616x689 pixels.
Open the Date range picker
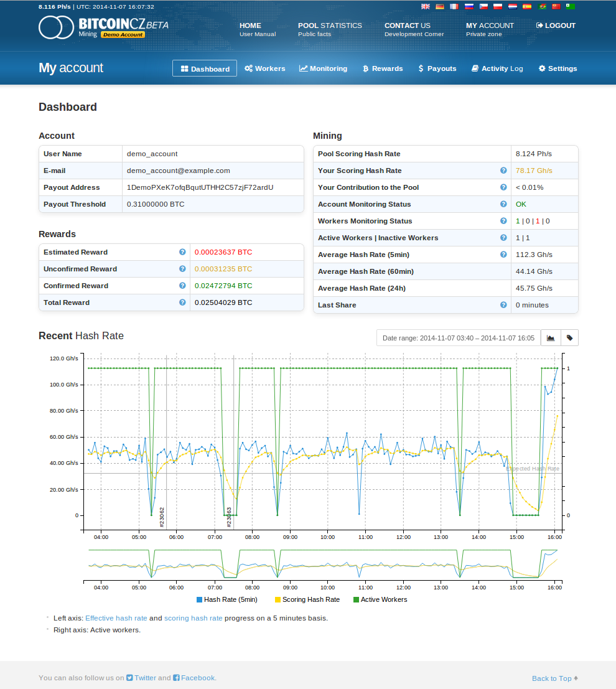click(x=458, y=338)
